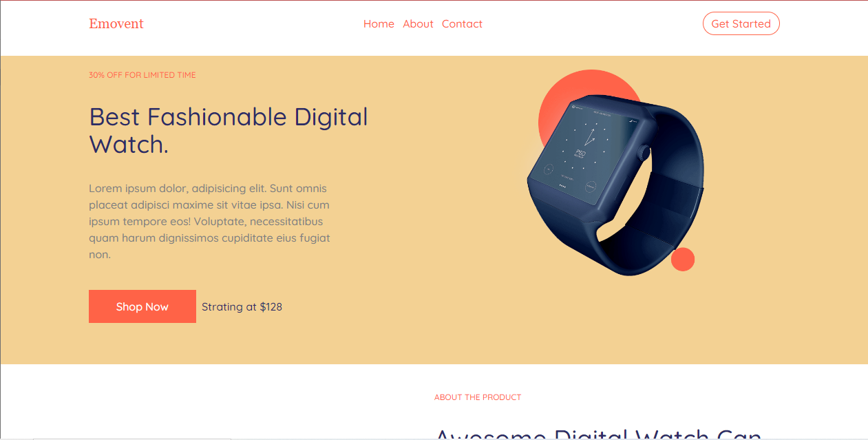Click the clock hands on the watch screen

[591, 135]
